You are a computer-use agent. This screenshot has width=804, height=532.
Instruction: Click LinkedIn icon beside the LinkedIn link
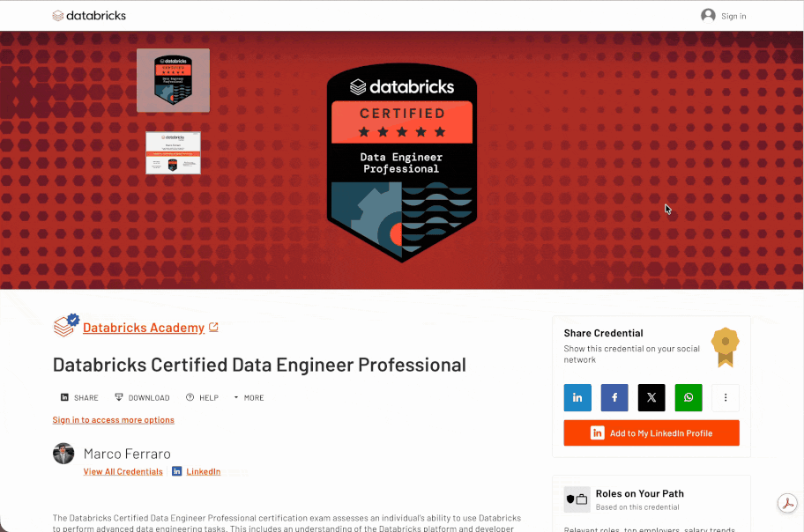click(x=177, y=471)
